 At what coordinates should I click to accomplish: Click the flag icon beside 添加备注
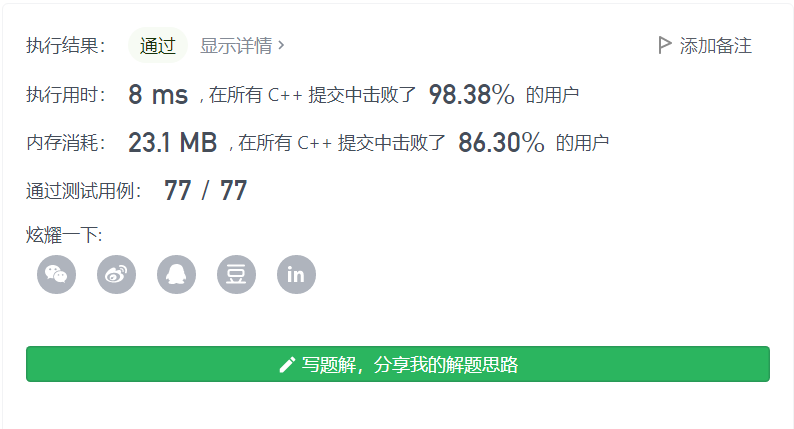point(664,45)
